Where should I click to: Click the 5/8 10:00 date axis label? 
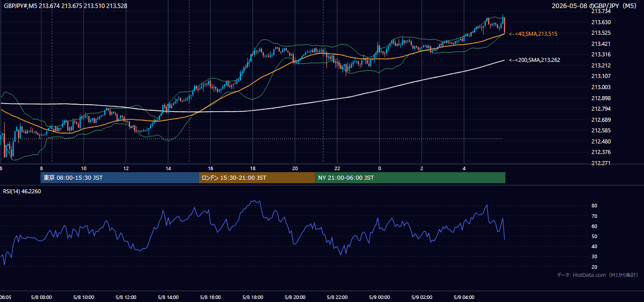pos(84,297)
